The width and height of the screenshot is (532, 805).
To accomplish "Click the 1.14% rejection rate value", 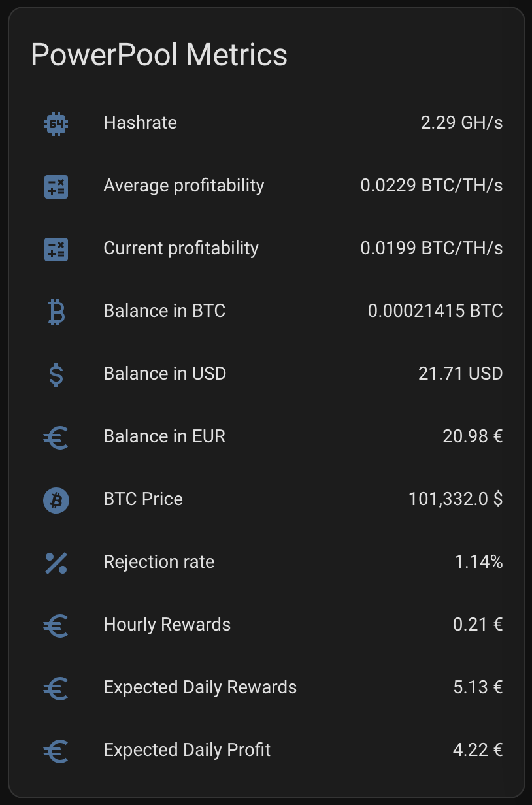I will (x=478, y=562).
